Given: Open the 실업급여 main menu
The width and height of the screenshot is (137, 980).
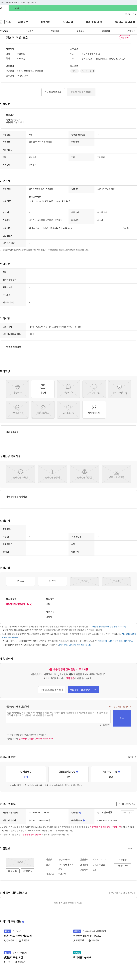Looking at the screenshot, I should coord(68,22).
